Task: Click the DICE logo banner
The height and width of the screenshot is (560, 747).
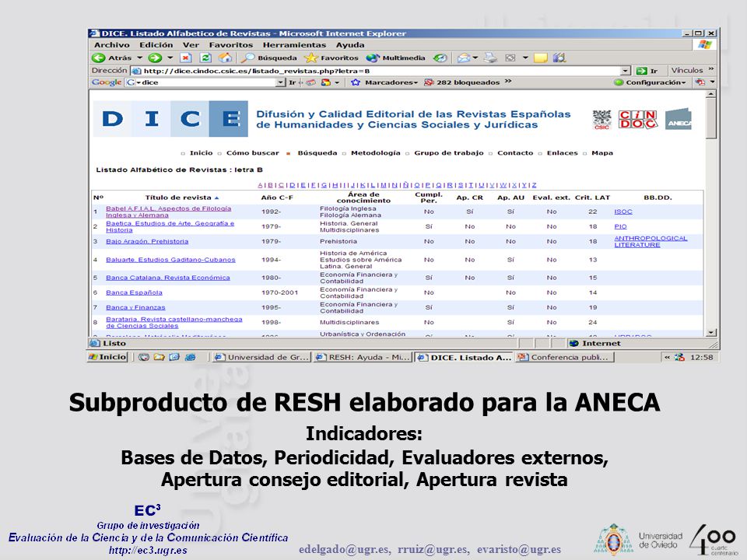Action: [170, 118]
